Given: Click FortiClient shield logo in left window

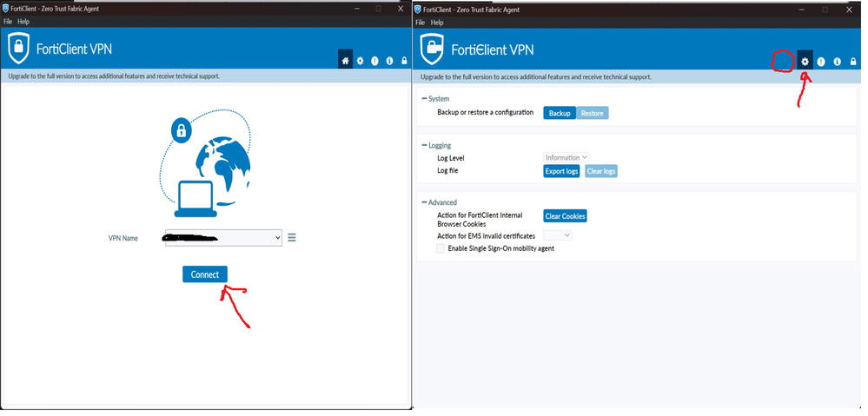Looking at the screenshot, I should click(x=19, y=48).
